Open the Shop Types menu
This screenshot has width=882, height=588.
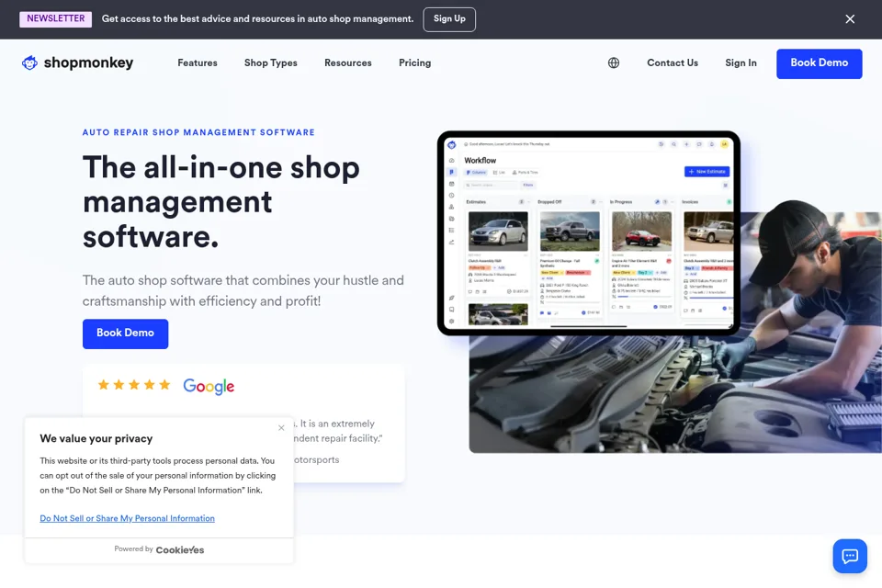point(270,63)
